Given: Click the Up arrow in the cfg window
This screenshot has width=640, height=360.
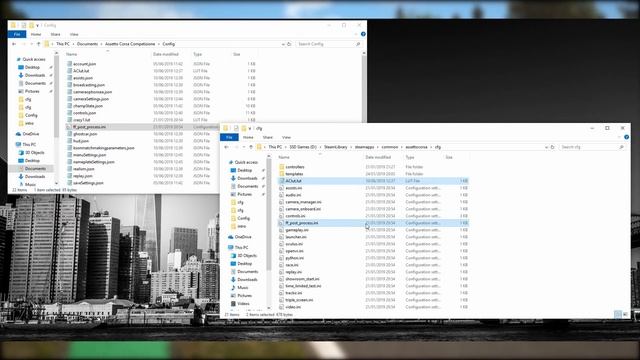Looking at the screenshot, I should click(x=251, y=147).
